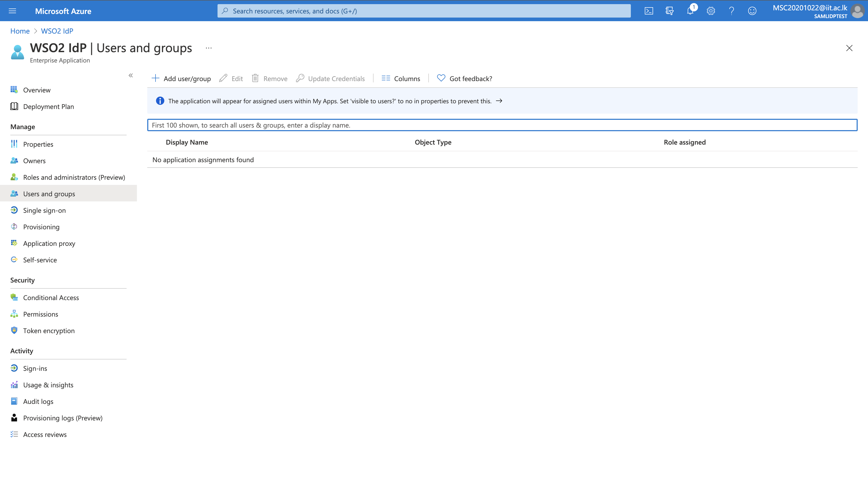Click the Got feedback? heart button

(464, 79)
